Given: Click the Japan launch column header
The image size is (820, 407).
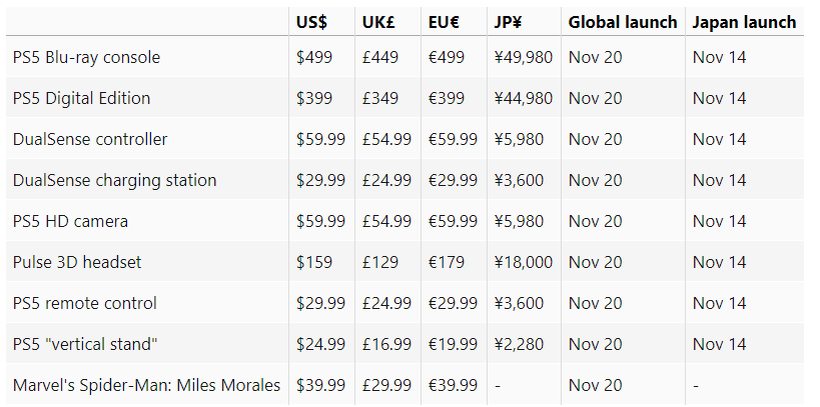Looking at the screenshot, I should 744,22.
